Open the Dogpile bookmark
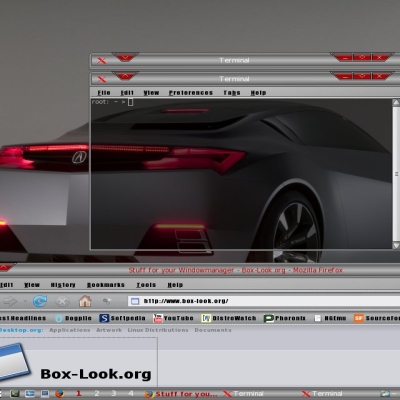Viewport: 400px width, 400px height. 73,318
